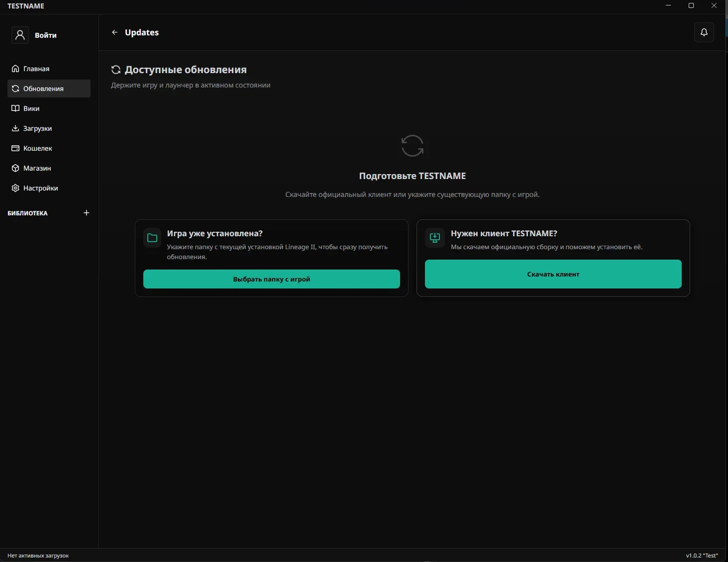The image size is (728, 562).
Task: Maximize the TESTNAME window
Action: (691, 6)
